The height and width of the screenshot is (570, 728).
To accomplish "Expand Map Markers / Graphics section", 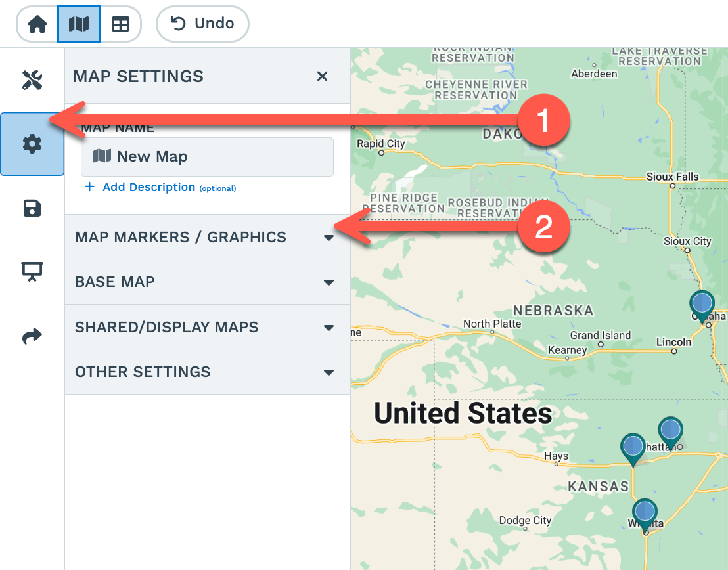I will coord(207,237).
